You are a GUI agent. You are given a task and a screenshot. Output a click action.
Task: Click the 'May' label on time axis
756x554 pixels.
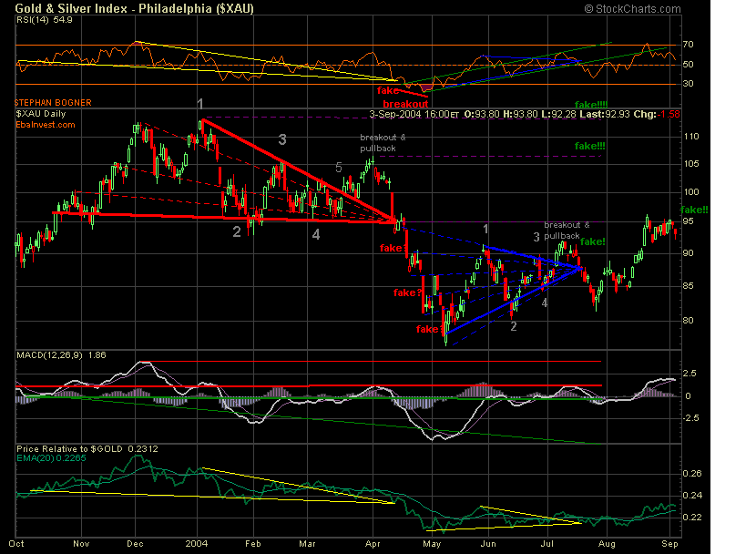click(x=432, y=544)
